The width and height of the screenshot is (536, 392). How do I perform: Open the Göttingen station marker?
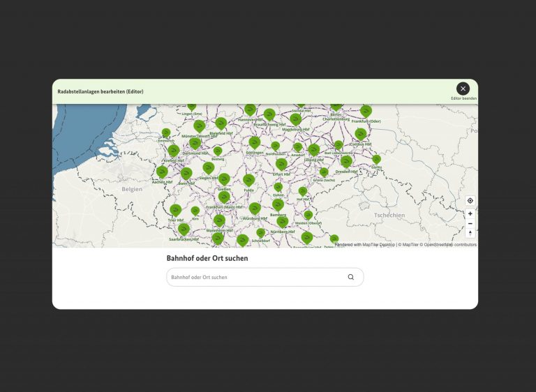254,142
